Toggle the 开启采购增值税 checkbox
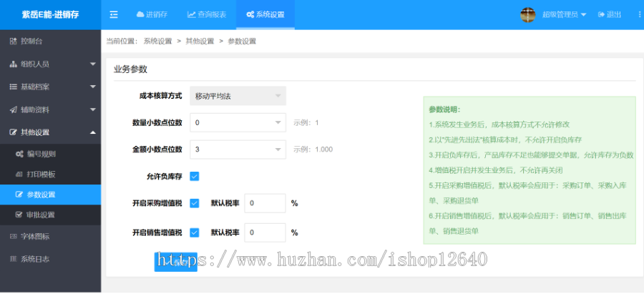644x294 pixels. click(195, 203)
